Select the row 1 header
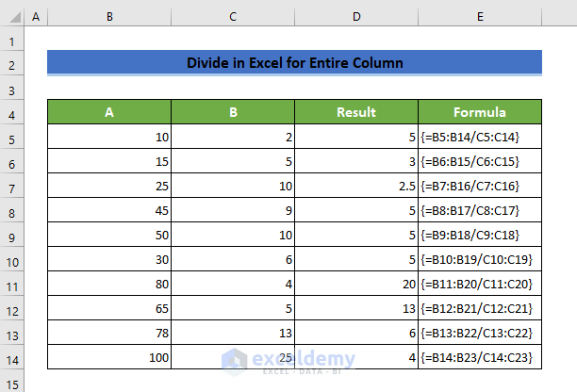Screen dimensions: 577x392 [x=12, y=41]
